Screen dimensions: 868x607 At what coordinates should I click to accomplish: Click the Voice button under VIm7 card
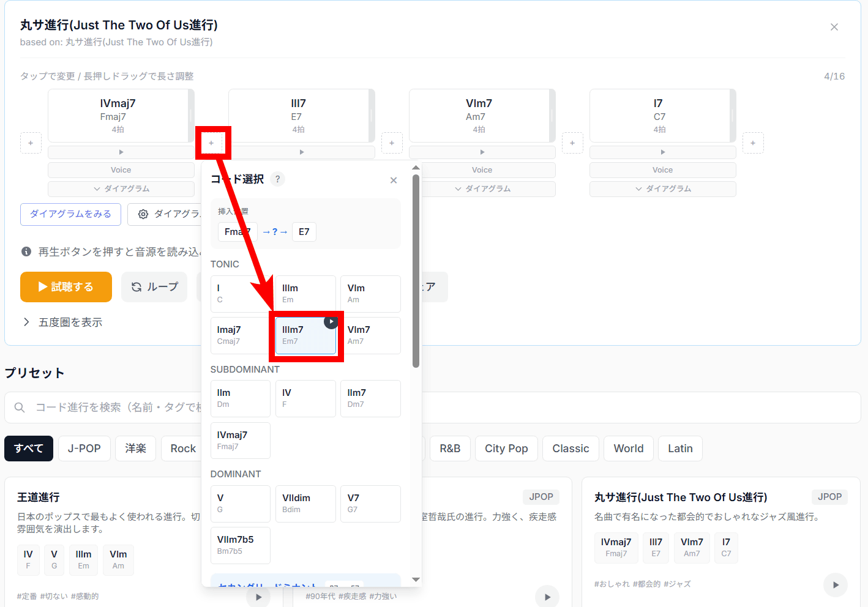click(482, 170)
